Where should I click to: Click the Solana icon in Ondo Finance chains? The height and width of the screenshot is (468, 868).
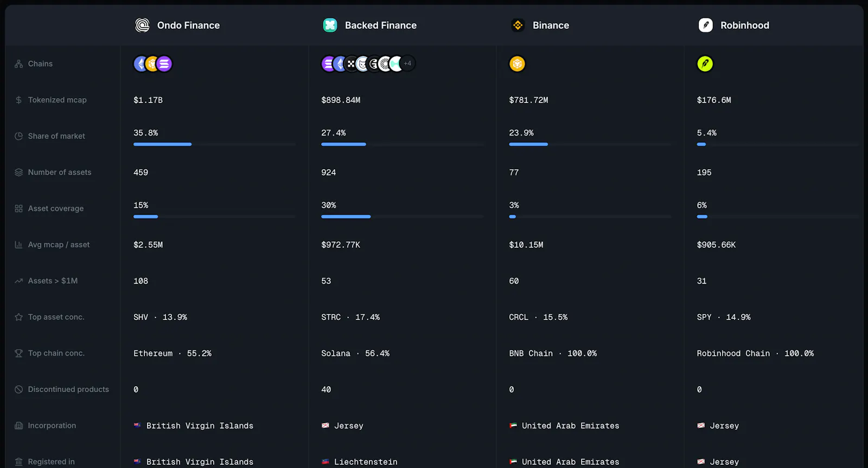click(164, 64)
